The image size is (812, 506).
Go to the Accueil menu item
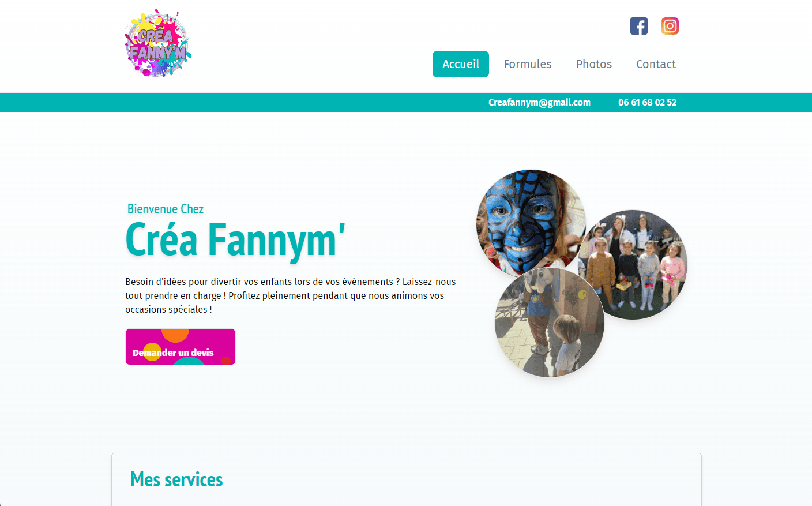point(461,64)
